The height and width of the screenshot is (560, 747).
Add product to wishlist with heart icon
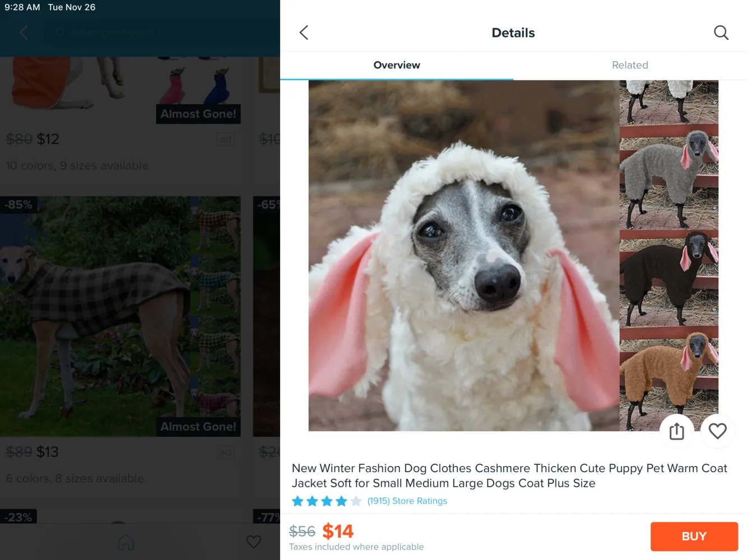717,431
